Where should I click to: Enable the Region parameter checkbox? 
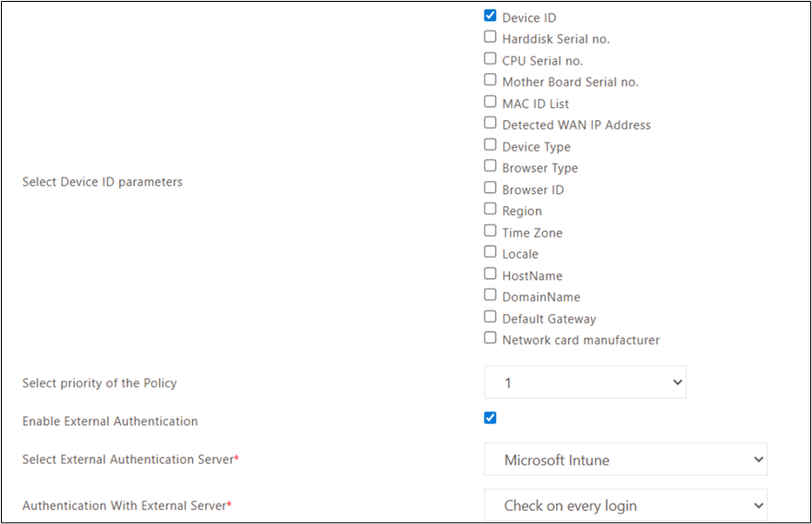point(490,209)
